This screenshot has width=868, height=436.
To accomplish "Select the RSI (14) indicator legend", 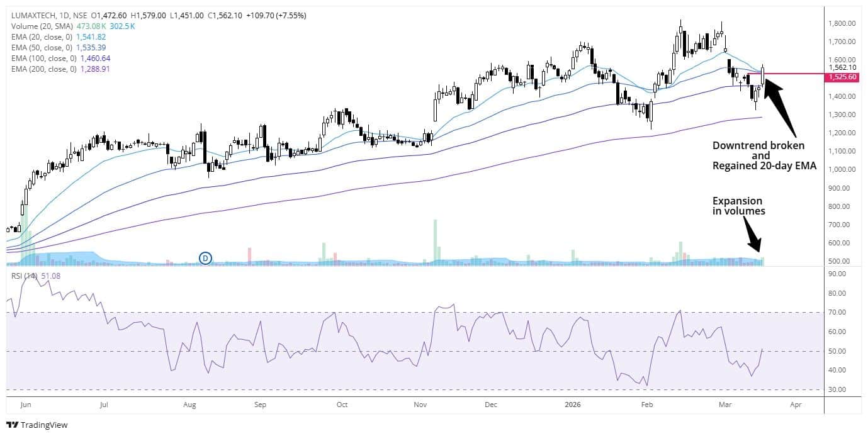I will tap(25, 276).
